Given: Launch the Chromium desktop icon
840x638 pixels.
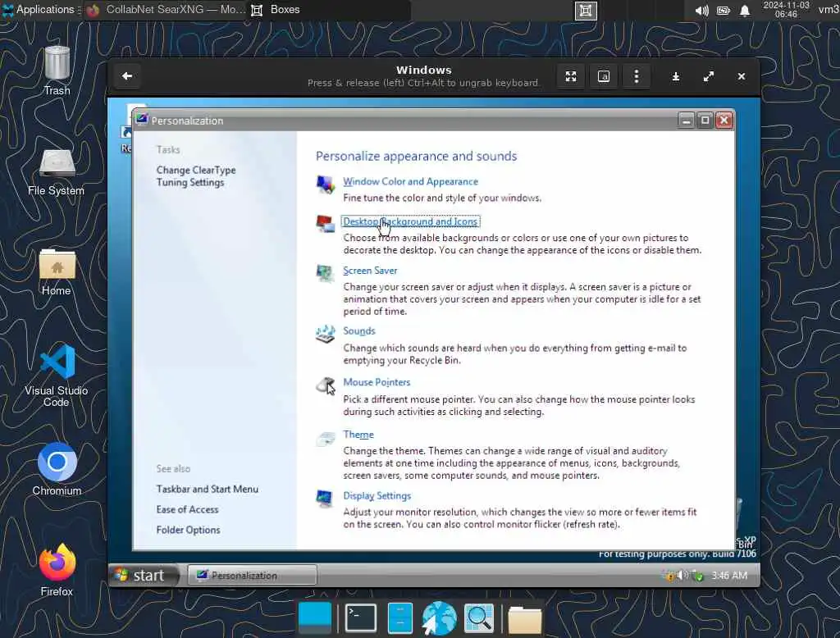Looking at the screenshot, I should pos(57,469).
